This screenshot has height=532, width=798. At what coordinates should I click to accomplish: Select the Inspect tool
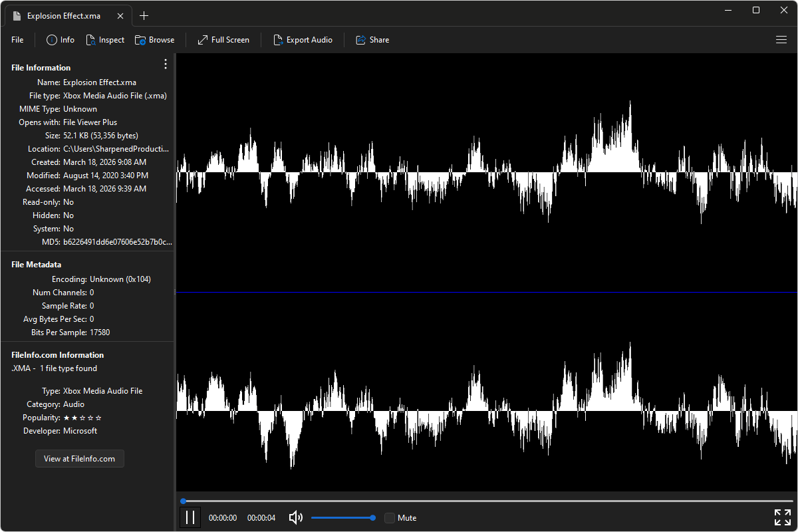pyautogui.click(x=105, y=39)
